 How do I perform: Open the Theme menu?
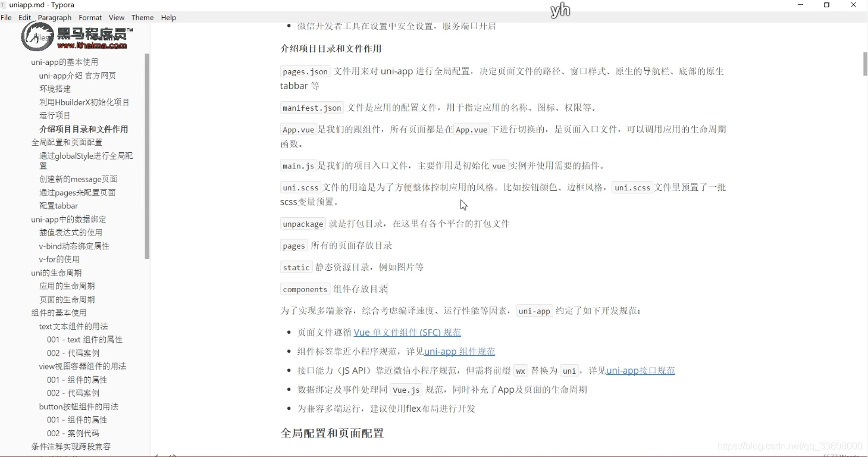[x=142, y=17]
